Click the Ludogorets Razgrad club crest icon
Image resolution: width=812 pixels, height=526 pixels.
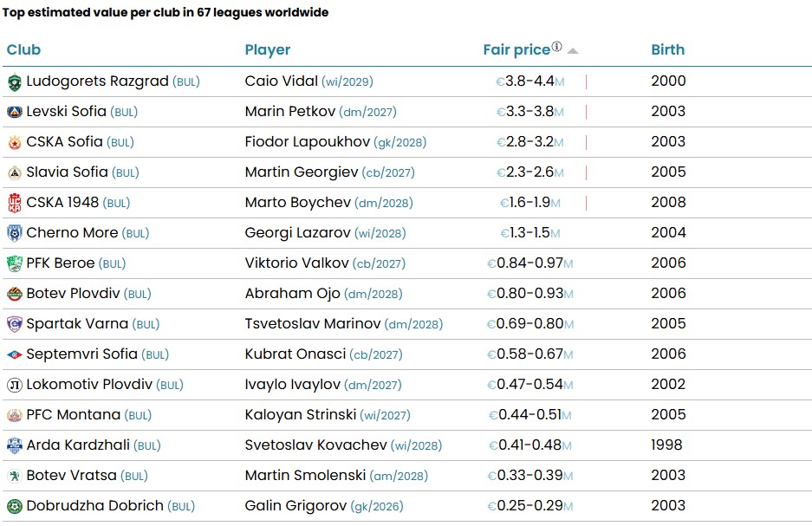point(15,82)
